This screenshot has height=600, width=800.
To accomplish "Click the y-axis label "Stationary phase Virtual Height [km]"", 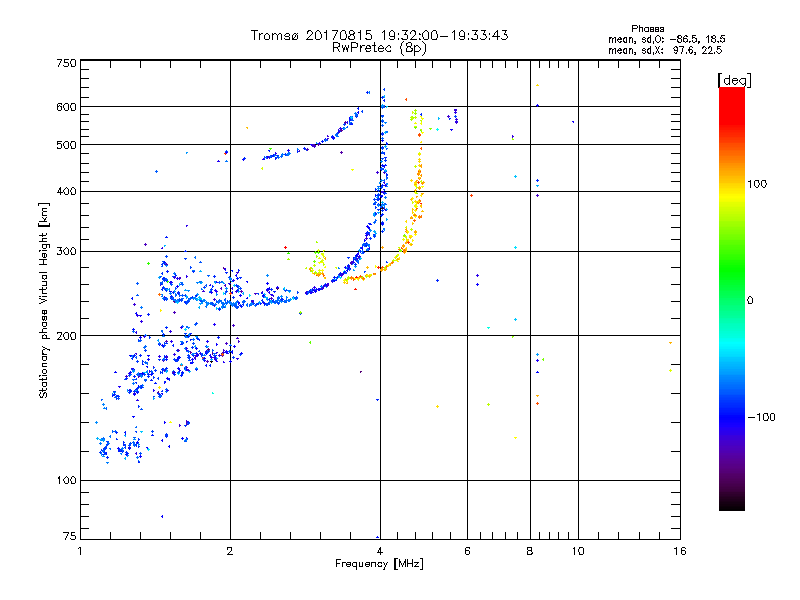I will click(x=43, y=300).
